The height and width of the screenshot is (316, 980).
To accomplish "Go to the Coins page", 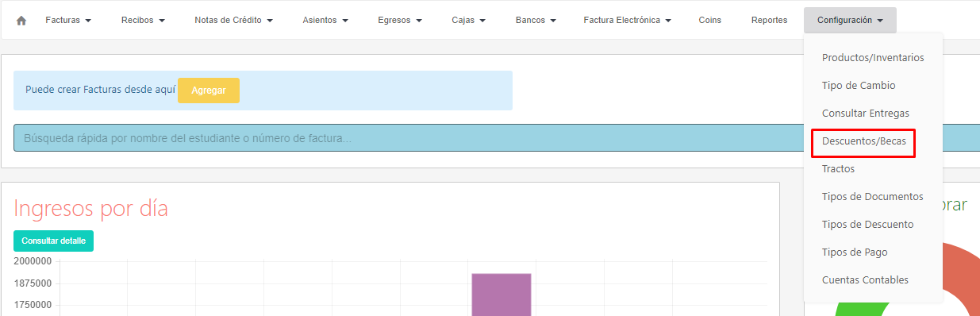I will (710, 21).
